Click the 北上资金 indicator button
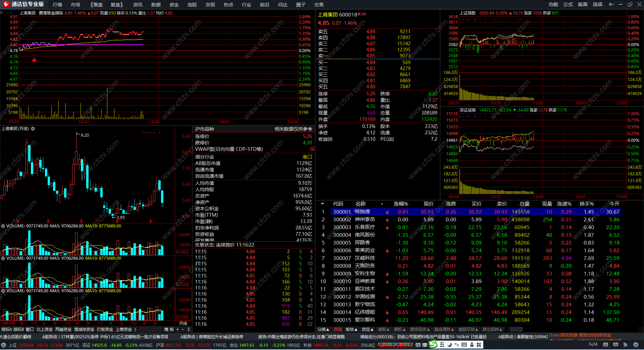The image size is (644, 350). point(45,330)
